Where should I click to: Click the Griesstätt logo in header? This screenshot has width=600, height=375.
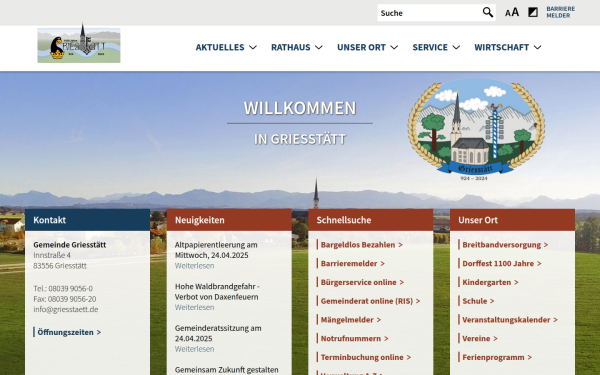point(79,43)
